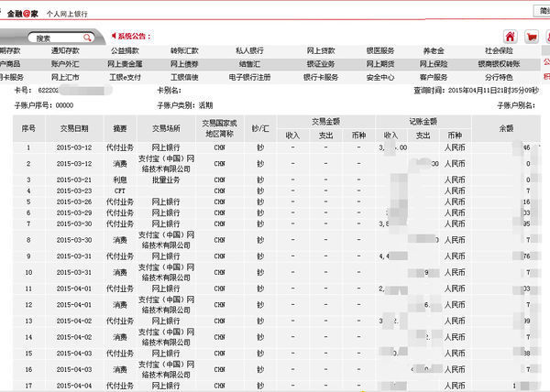Click sequence number 16 in the table
The width and height of the screenshot is (550, 392).
point(28,370)
